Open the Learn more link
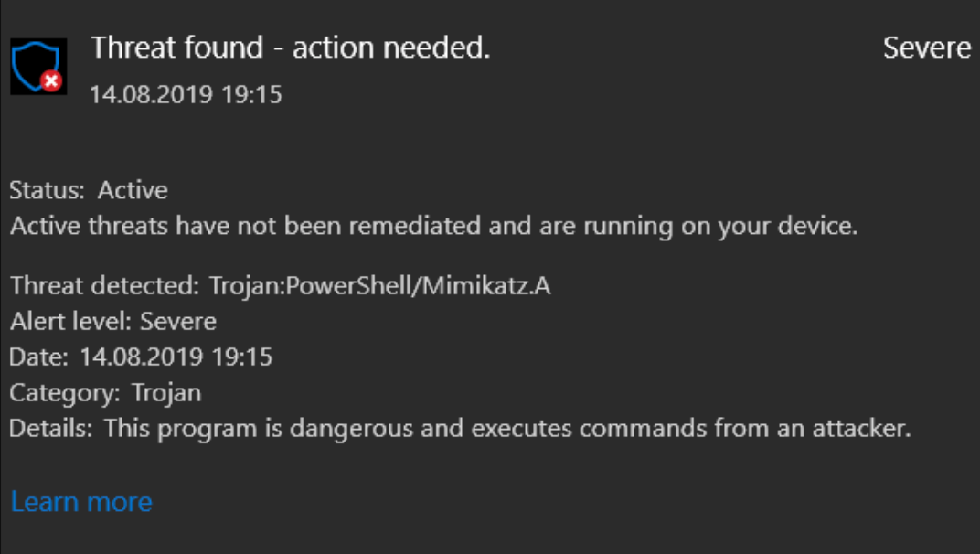The width and height of the screenshot is (980, 554). (x=81, y=502)
